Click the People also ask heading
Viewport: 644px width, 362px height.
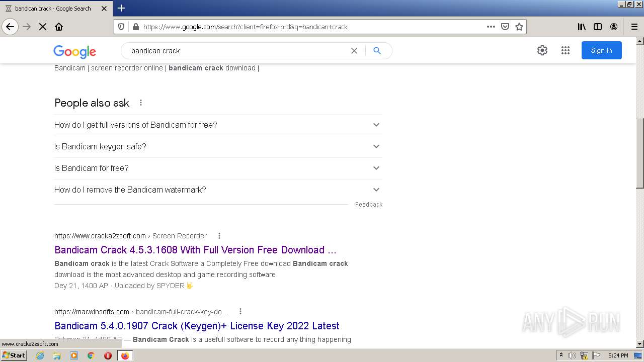click(92, 103)
